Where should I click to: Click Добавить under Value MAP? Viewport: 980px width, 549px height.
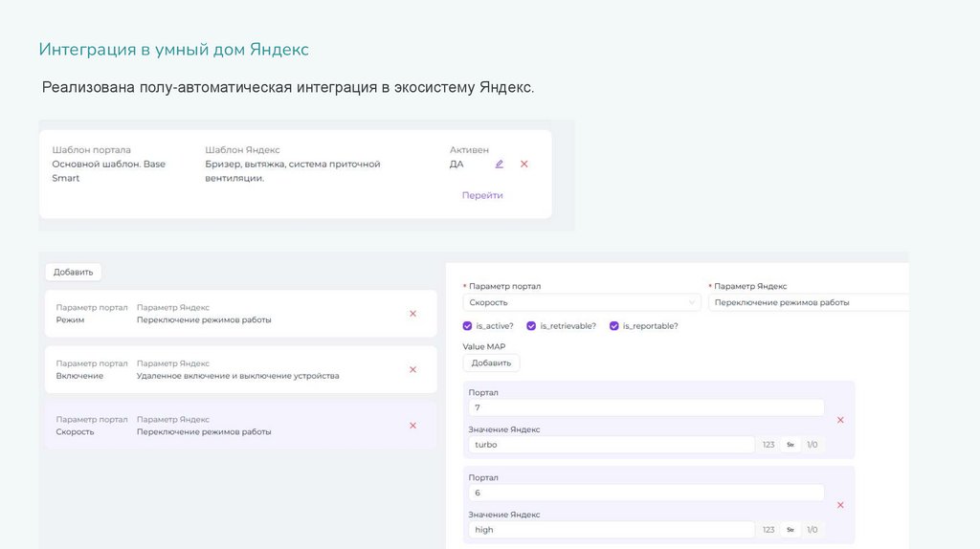click(491, 362)
